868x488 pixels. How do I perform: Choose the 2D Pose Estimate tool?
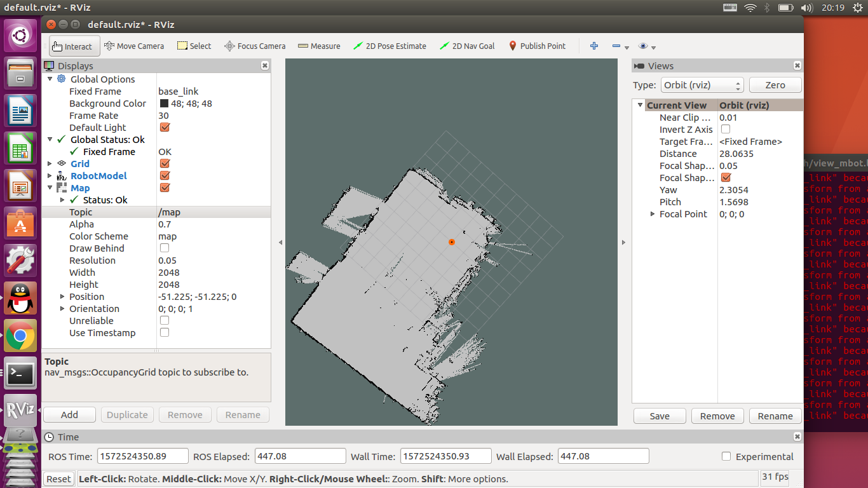390,46
